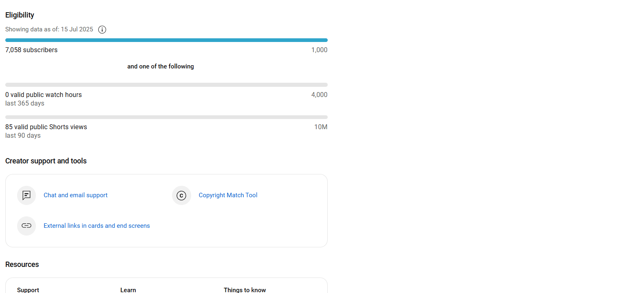Click the 85 valid public Shorts views label
This screenshot has height=293, width=644.
click(x=46, y=127)
